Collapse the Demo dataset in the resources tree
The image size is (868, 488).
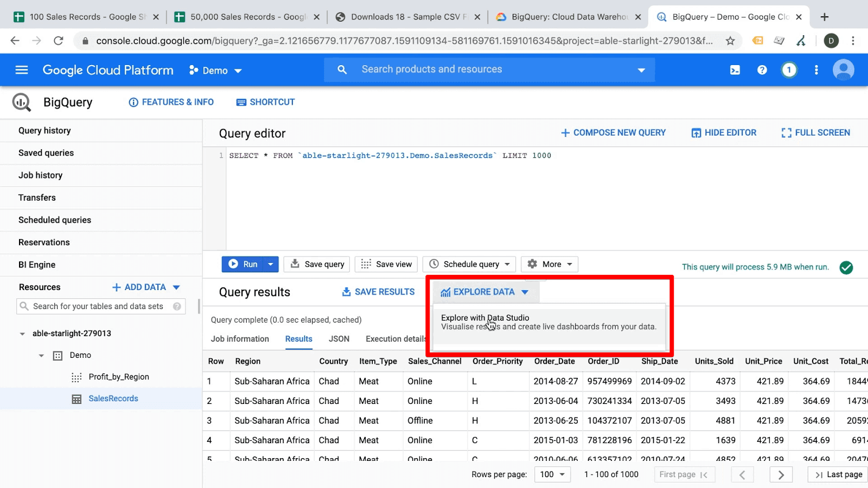[x=41, y=355]
